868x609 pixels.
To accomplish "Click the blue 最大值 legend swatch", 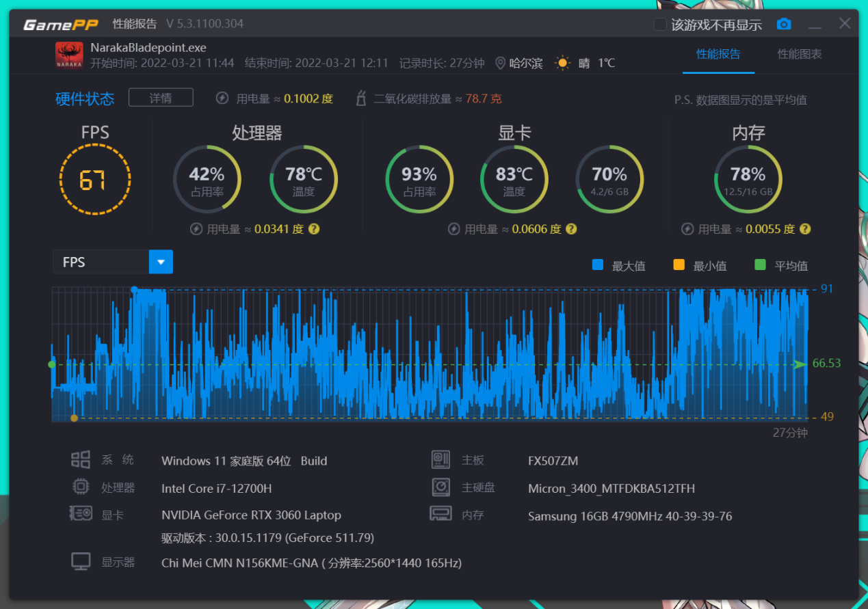I will 598,265.
